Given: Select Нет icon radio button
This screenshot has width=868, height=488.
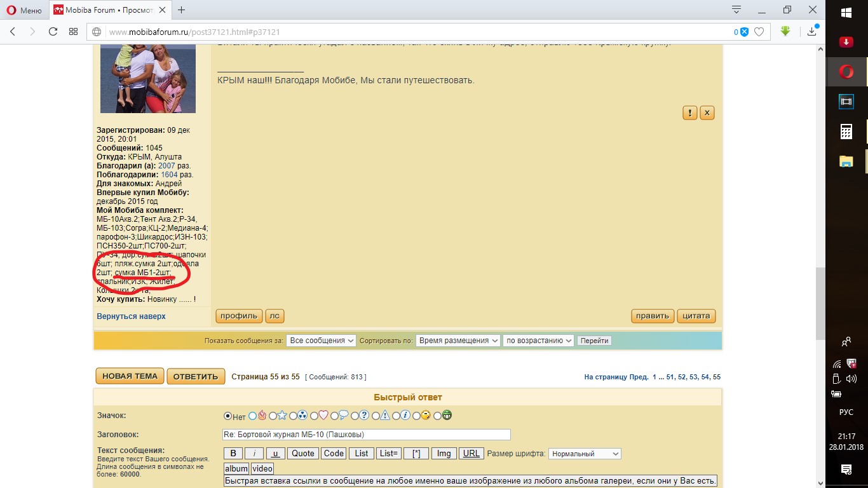Looking at the screenshot, I should pyautogui.click(x=228, y=416).
